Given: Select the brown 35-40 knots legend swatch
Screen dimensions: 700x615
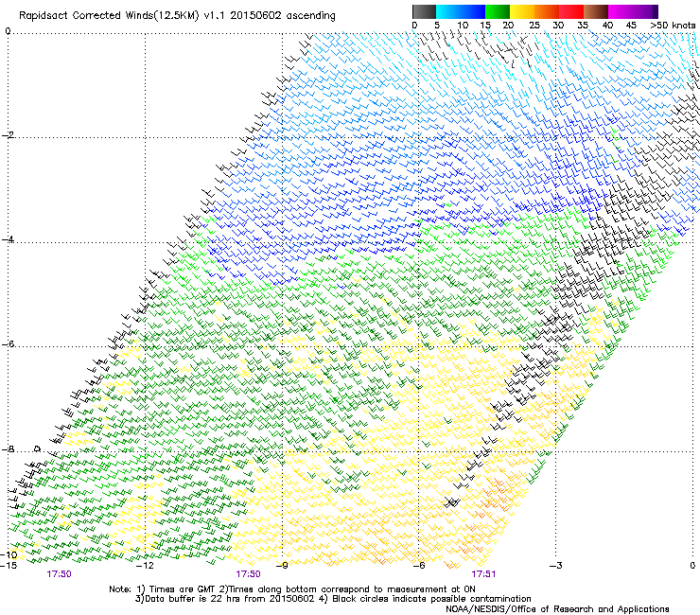Looking at the screenshot, I should [596, 11].
